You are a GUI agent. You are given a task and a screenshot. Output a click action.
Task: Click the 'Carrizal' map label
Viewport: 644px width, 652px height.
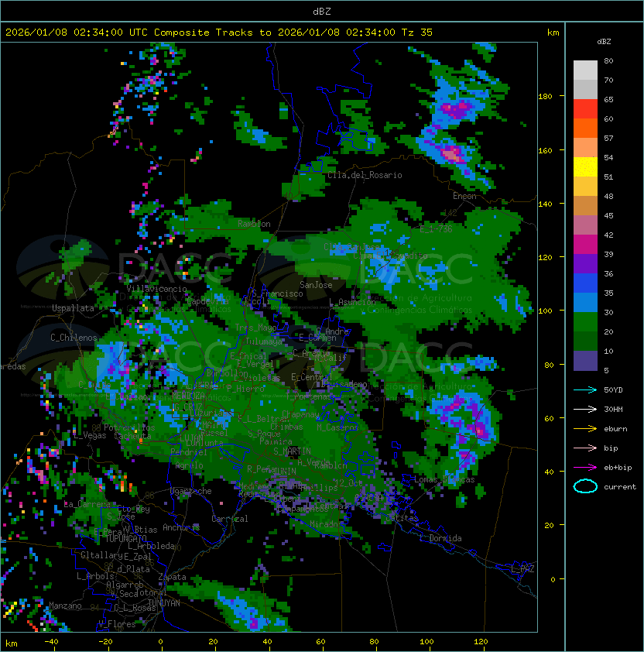[230, 519]
